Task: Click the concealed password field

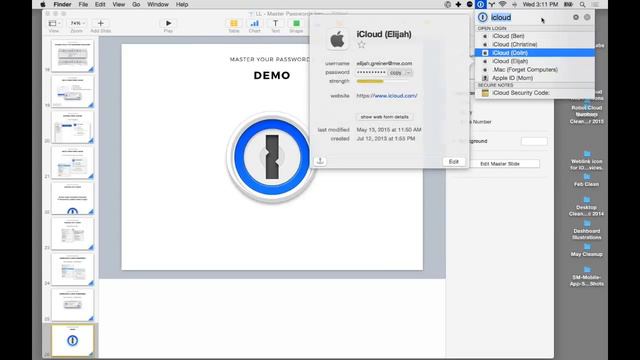Action: pyautogui.click(x=371, y=72)
